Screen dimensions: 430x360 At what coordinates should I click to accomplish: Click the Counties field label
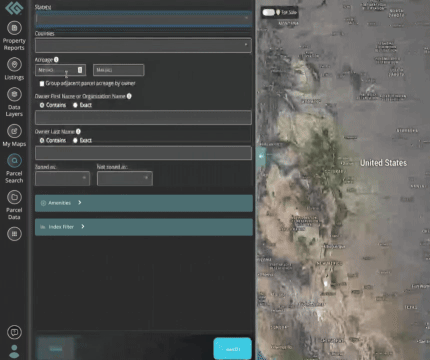[44, 33]
